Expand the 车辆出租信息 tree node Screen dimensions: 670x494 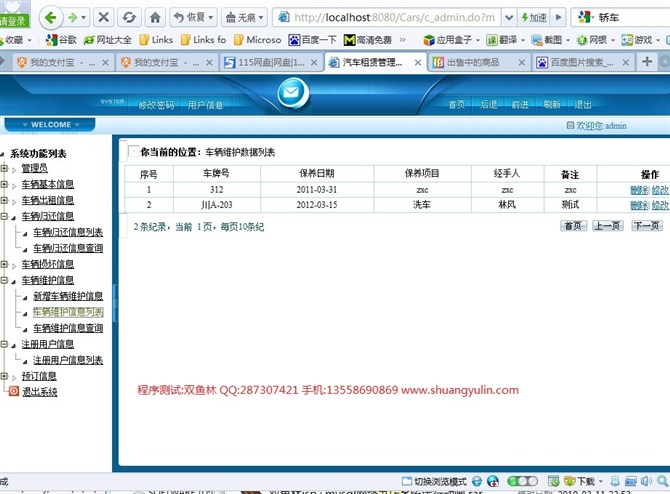[4, 200]
